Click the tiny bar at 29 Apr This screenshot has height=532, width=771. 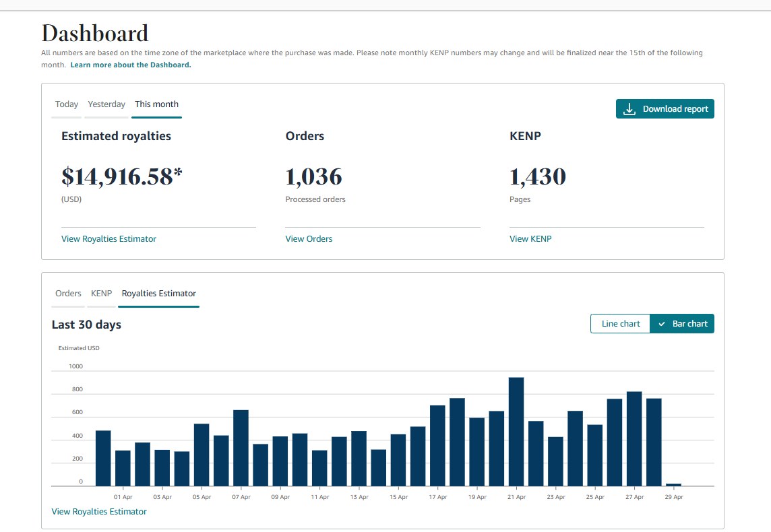tap(674, 485)
